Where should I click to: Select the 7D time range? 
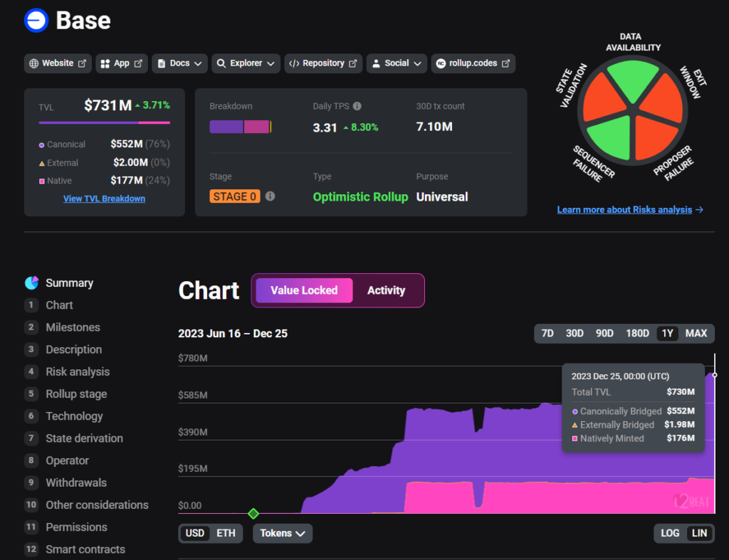(x=547, y=333)
